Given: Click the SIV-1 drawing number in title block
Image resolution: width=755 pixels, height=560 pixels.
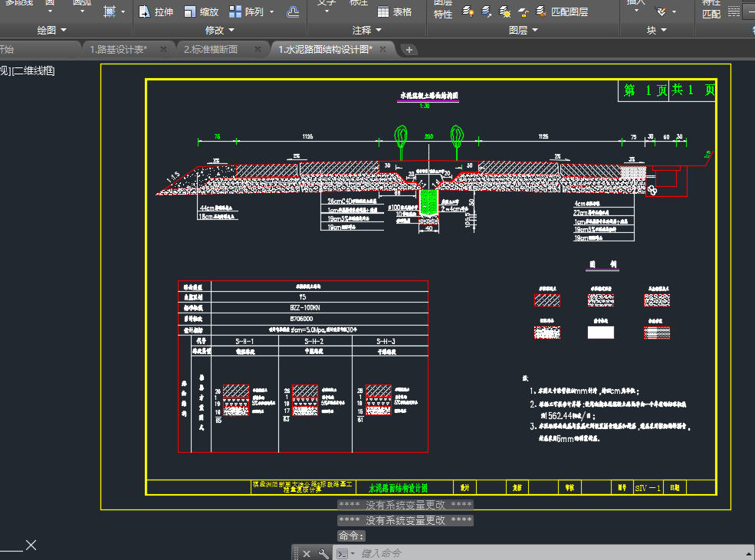Looking at the screenshot, I should [648, 488].
